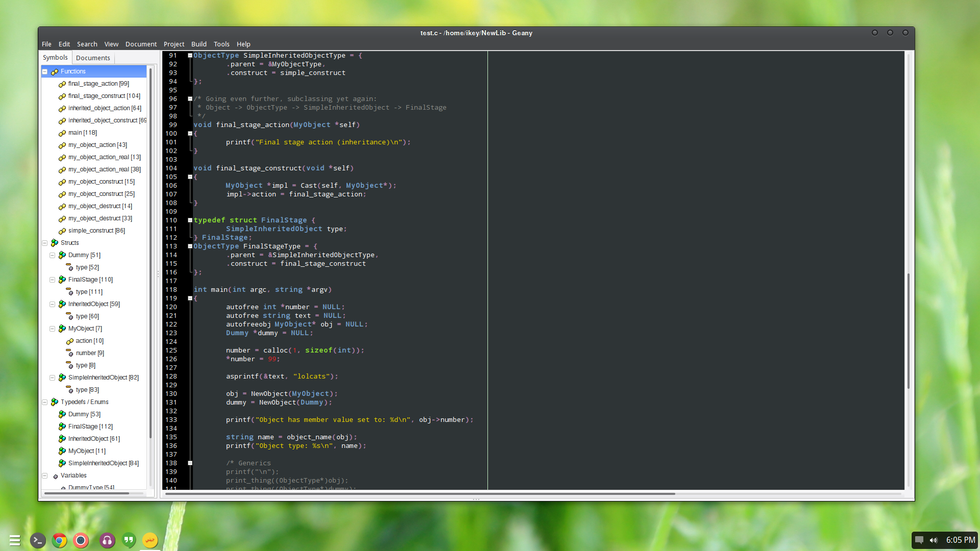Screen dimensions: 980x551
Task: Select InheritedObject [61] typedef entry
Action: [x=94, y=439]
